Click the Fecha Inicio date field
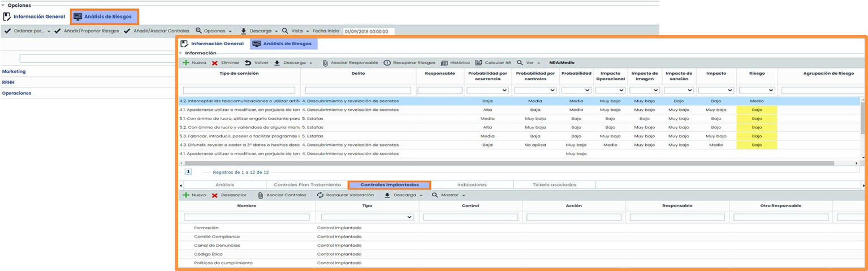The image size is (868, 271). tap(368, 31)
